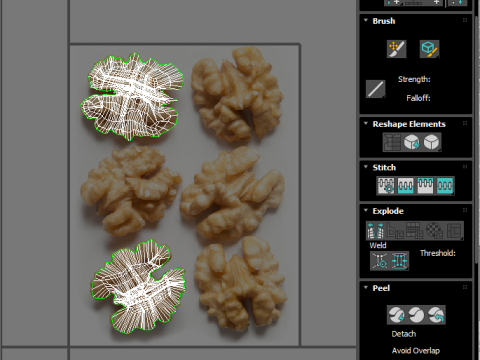The height and width of the screenshot is (360, 480).
Task: Click the Quick Peel icon
Action: [397, 315]
